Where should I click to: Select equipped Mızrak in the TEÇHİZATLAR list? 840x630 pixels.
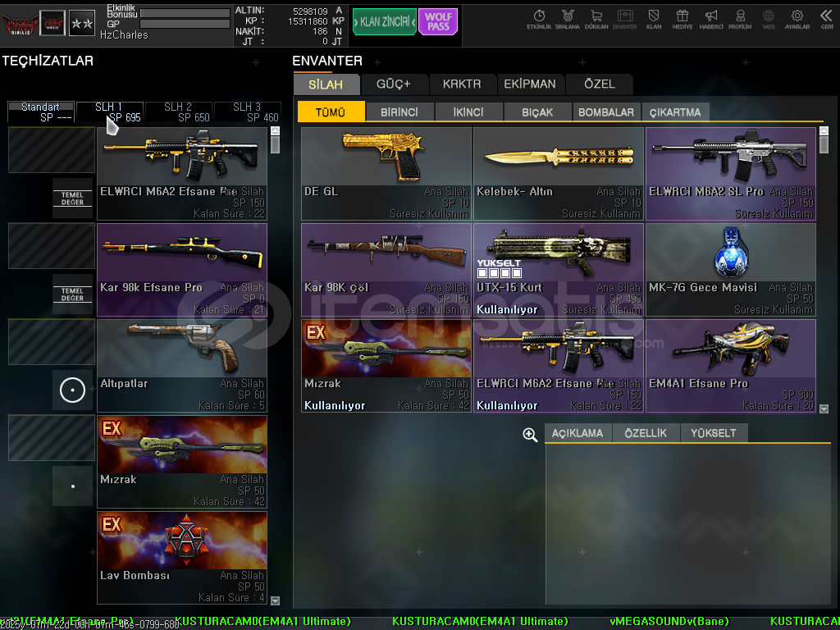point(182,462)
